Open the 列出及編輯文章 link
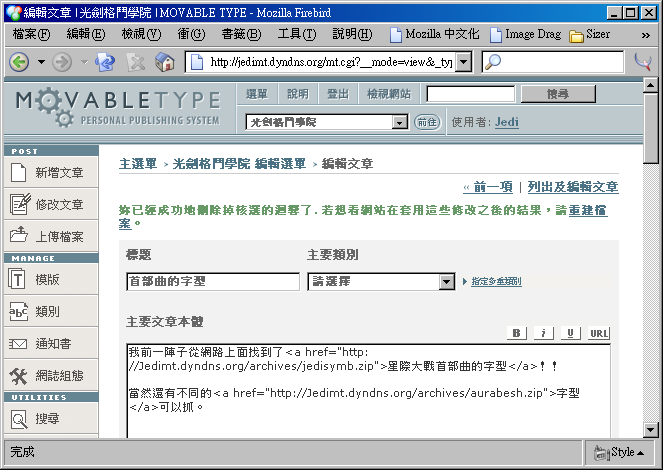This screenshot has height=470, width=663. tap(573, 186)
